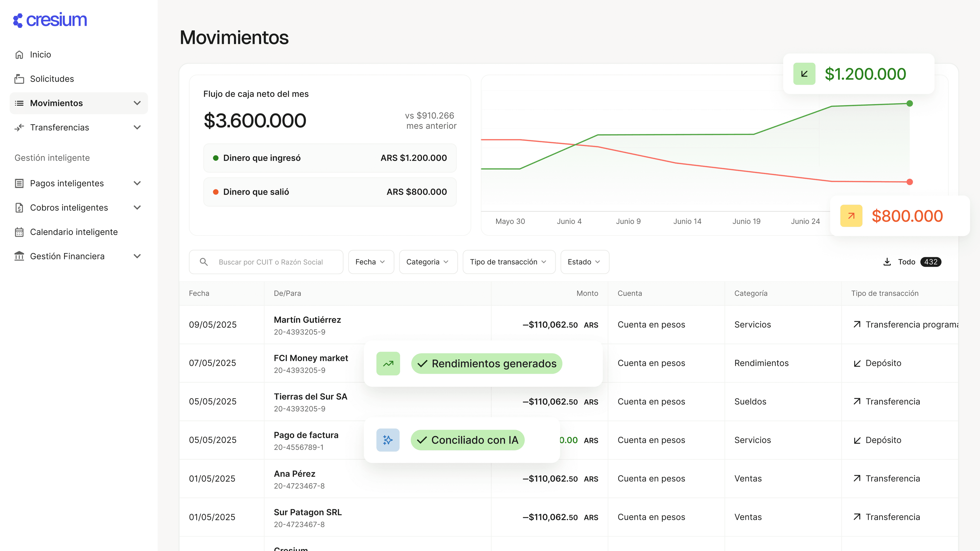The height and width of the screenshot is (551, 980).
Task: Click the Gestión Financiera bank icon
Action: [x=19, y=256]
